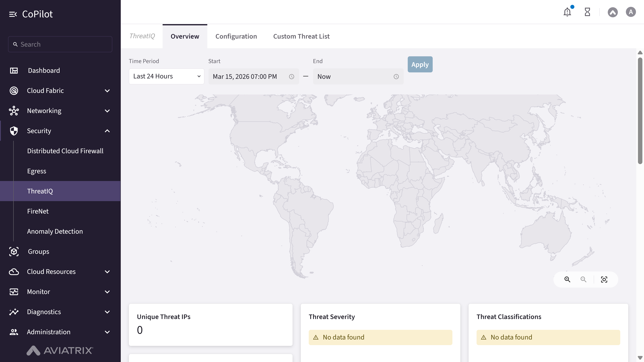Open the notifications bell
The width and height of the screenshot is (644, 362).
(567, 12)
